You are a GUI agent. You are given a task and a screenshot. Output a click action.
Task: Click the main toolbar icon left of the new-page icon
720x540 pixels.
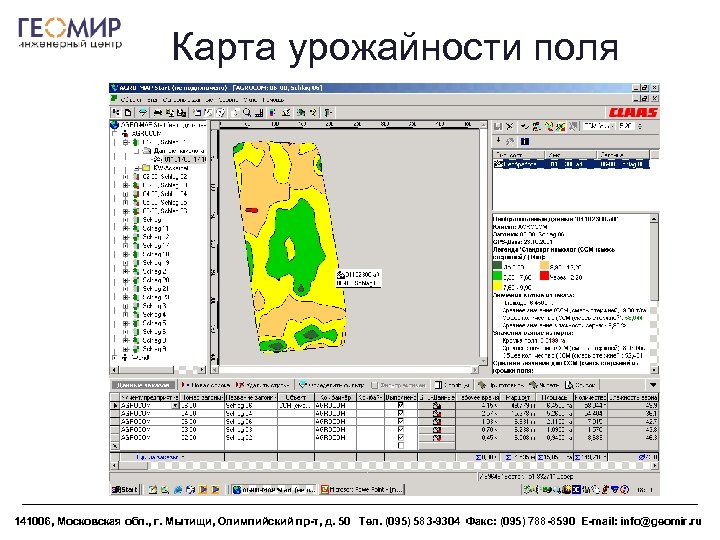click(x=116, y=112)
